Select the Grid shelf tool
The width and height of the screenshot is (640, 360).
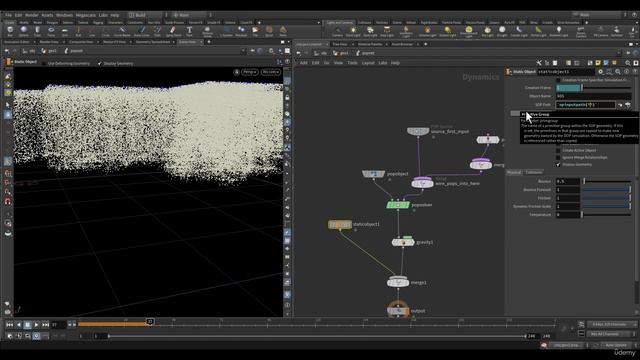(65, 31)
